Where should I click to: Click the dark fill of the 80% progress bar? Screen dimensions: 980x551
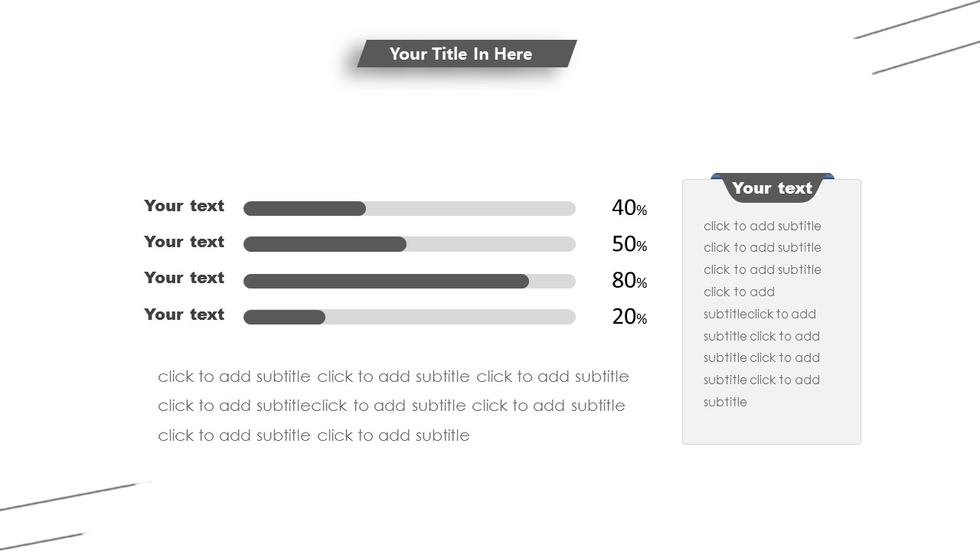pos(386,281)
